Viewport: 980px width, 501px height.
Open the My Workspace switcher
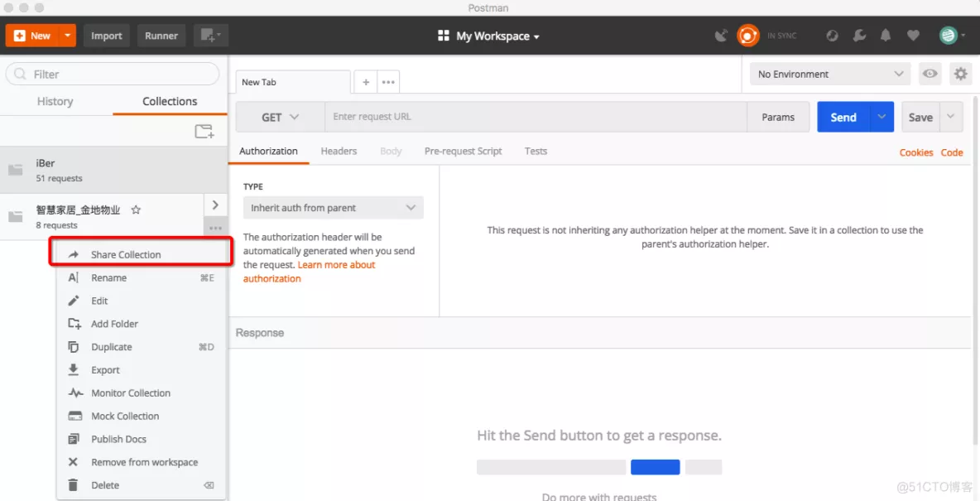(x=489, y=36)
